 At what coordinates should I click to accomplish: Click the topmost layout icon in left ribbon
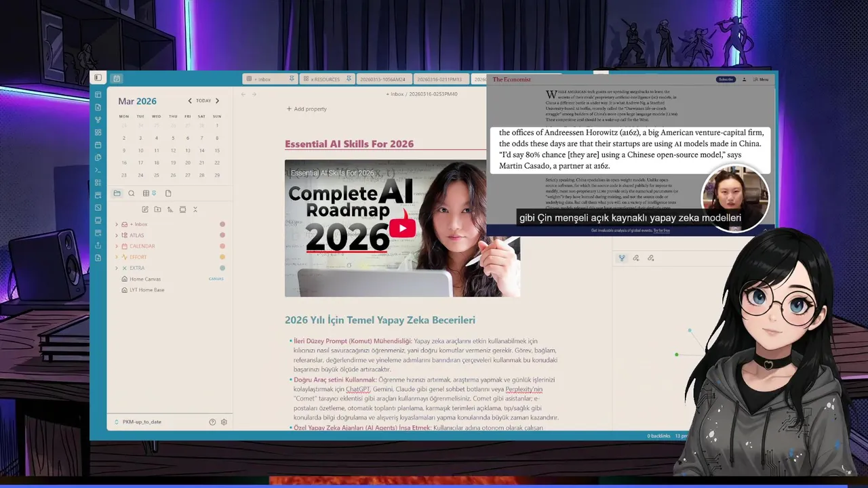pyautogui.click(x=98, y=95)
